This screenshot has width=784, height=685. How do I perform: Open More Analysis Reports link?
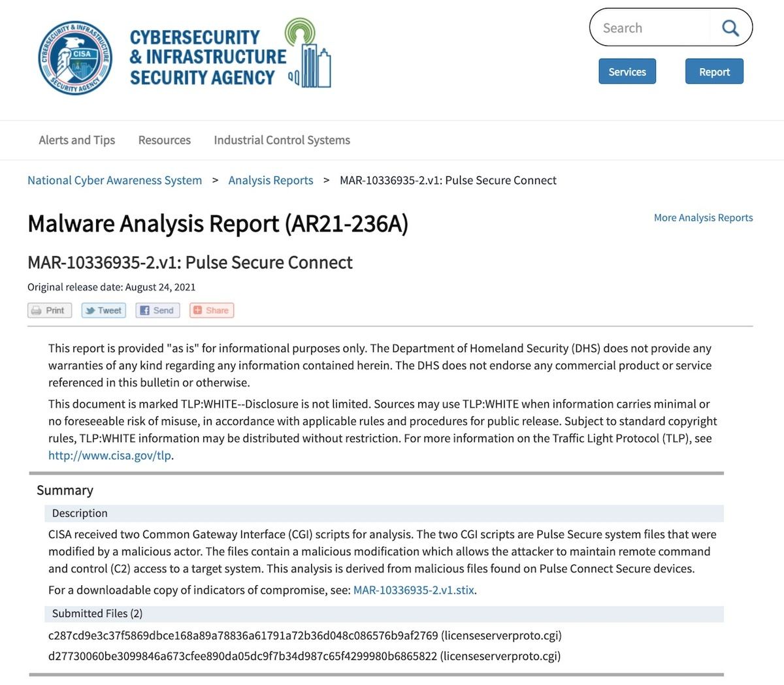pyautogui.click(x=704, y=217)
